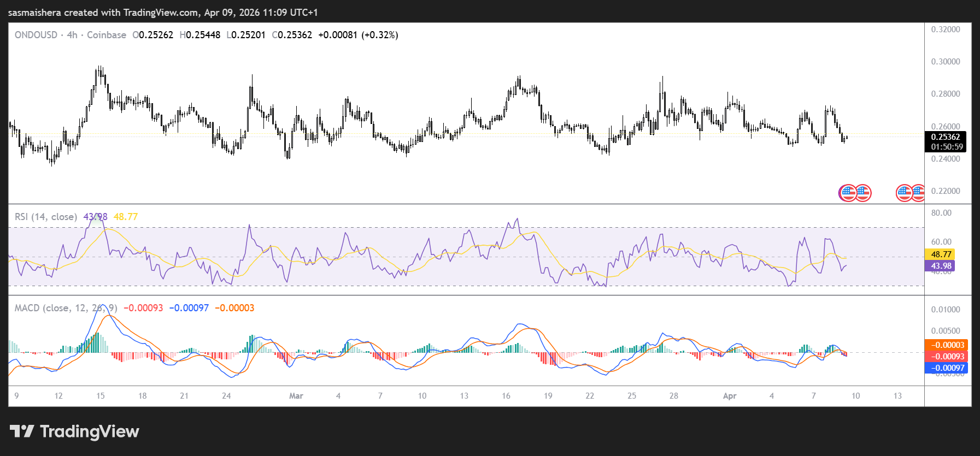Select the close value C0.25362 in legend
Screen dimensions: 980x456
pos(292,35)
